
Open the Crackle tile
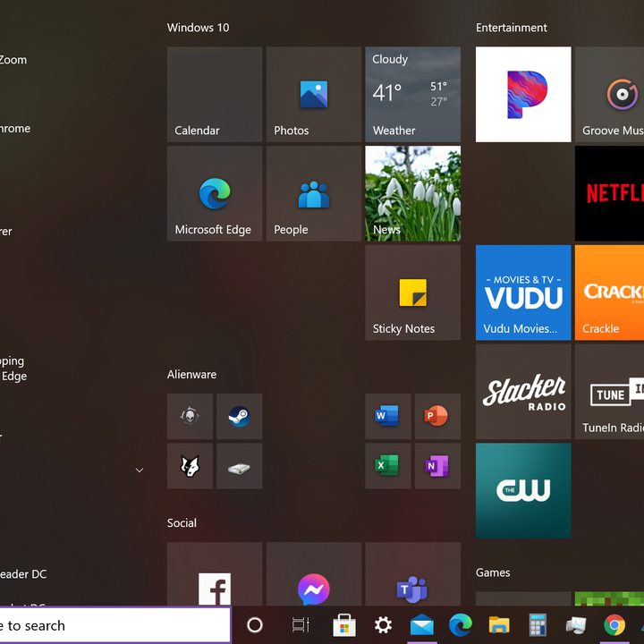point(609,292)
